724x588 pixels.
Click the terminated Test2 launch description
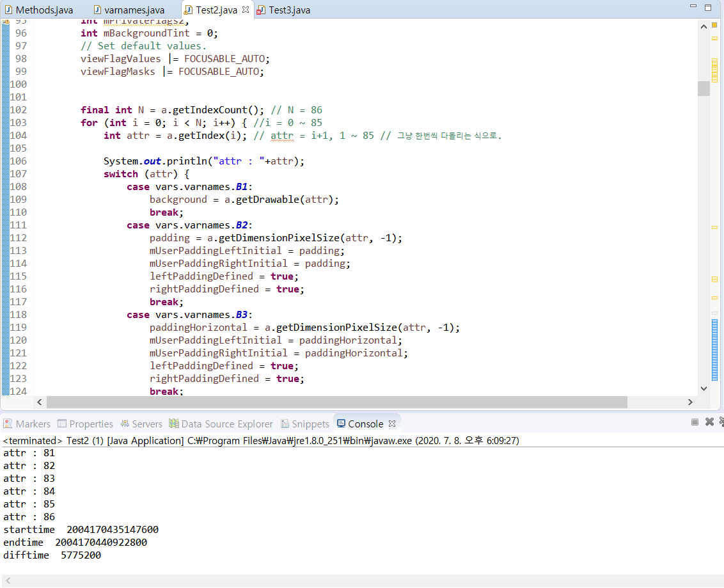(x=261, y=441)
